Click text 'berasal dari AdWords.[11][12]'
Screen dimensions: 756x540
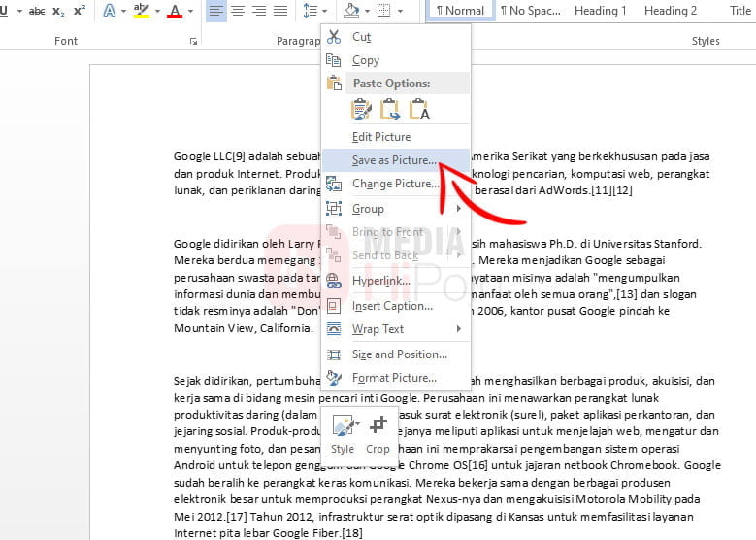(553, 190)
